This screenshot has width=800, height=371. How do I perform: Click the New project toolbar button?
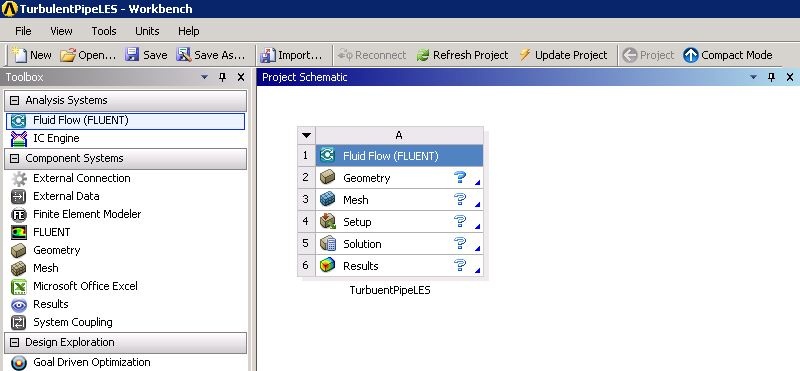pyautogui.click(x=32, y=55)
